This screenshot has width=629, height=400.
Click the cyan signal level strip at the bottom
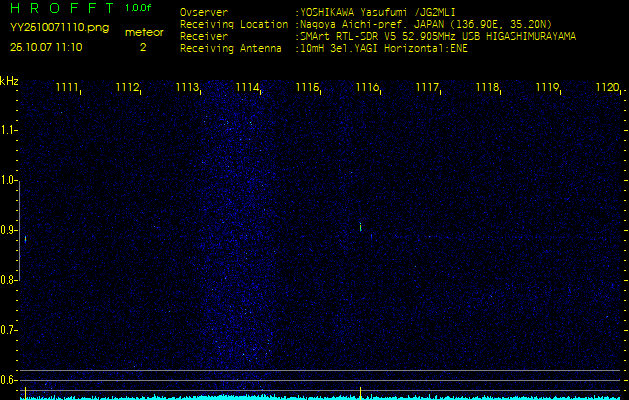[x=320, y=398]
